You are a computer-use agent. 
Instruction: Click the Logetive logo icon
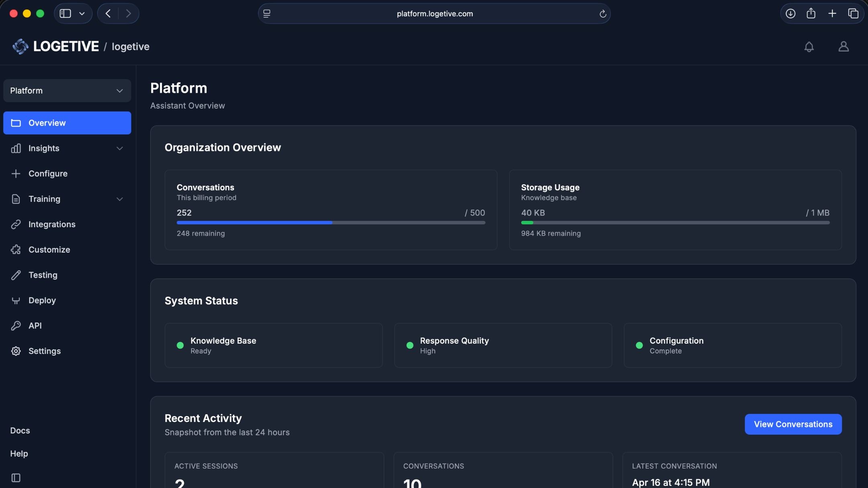tap(20, 47)
